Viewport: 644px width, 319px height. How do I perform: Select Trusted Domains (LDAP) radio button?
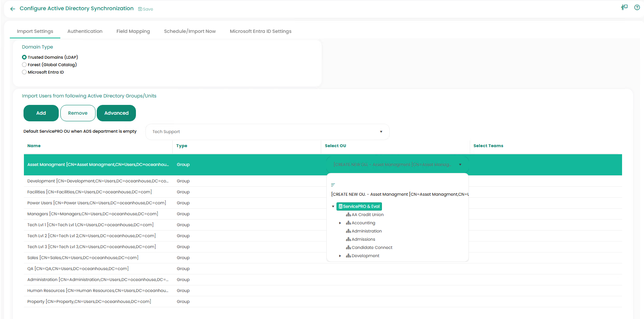(x=24, y=57)
